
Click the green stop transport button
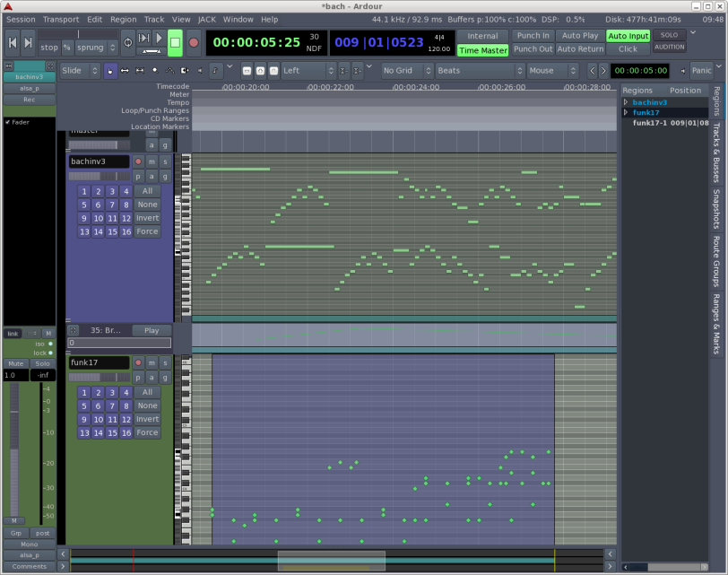175,42
